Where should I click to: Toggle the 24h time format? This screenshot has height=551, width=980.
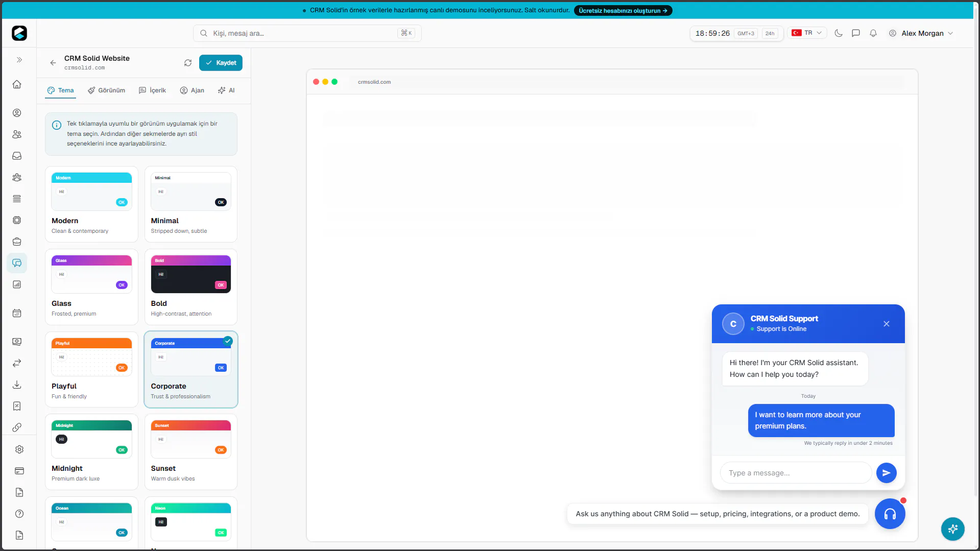point(770,34)
